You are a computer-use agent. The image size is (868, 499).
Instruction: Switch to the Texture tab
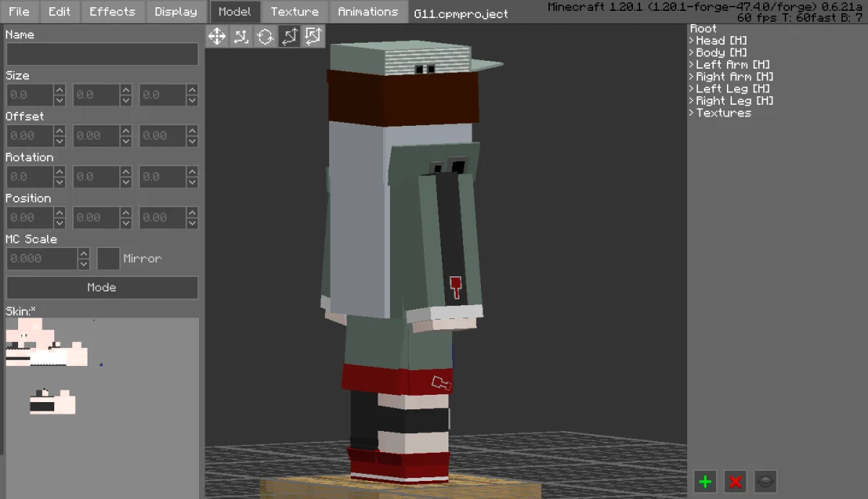click(x=294, y=12)
